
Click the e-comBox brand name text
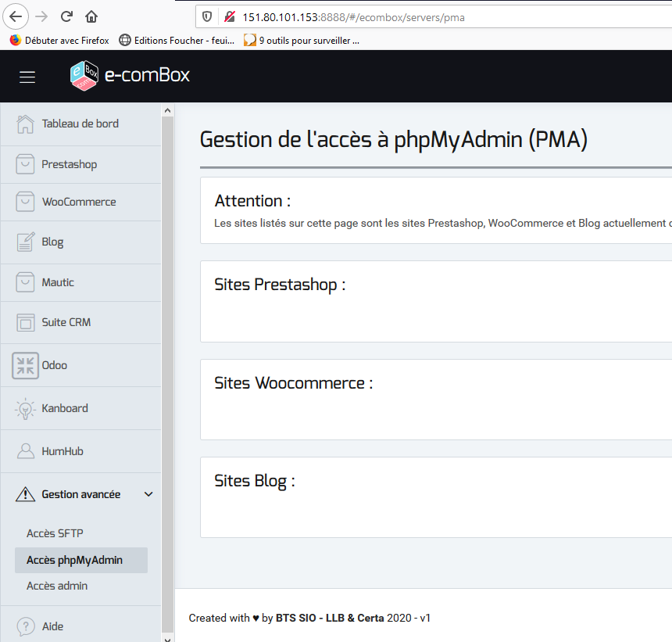(147, 76)
